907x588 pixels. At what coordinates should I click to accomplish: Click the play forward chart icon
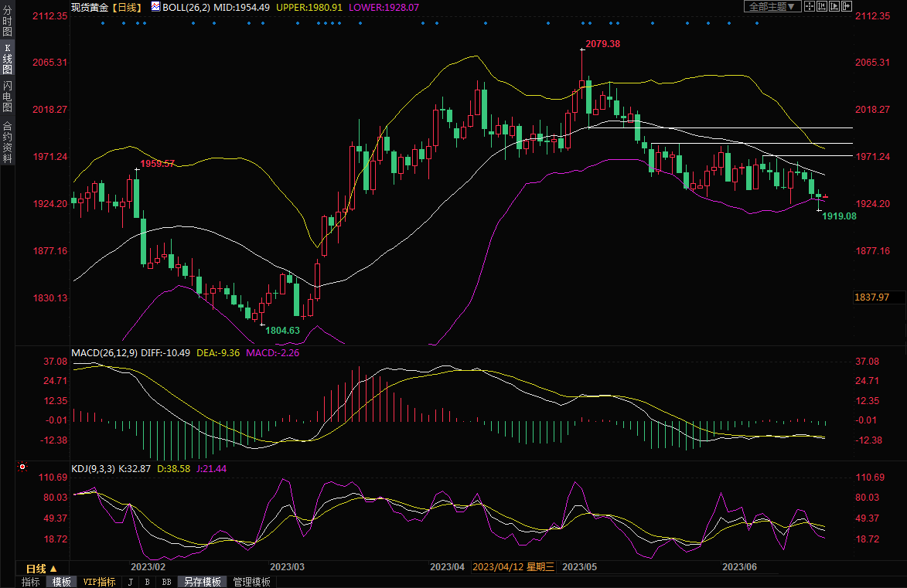point(834,6)
